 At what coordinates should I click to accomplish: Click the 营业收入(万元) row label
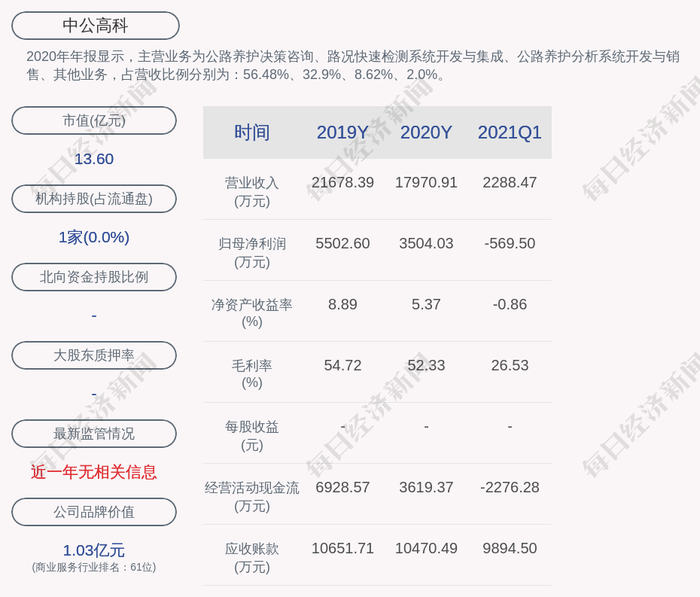[x=252, y=192]
